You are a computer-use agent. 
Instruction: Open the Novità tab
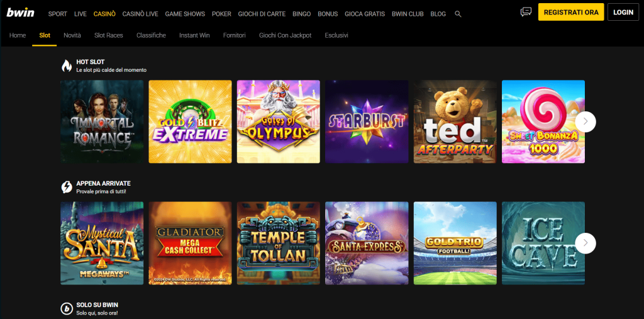click(x=72, y=35)
